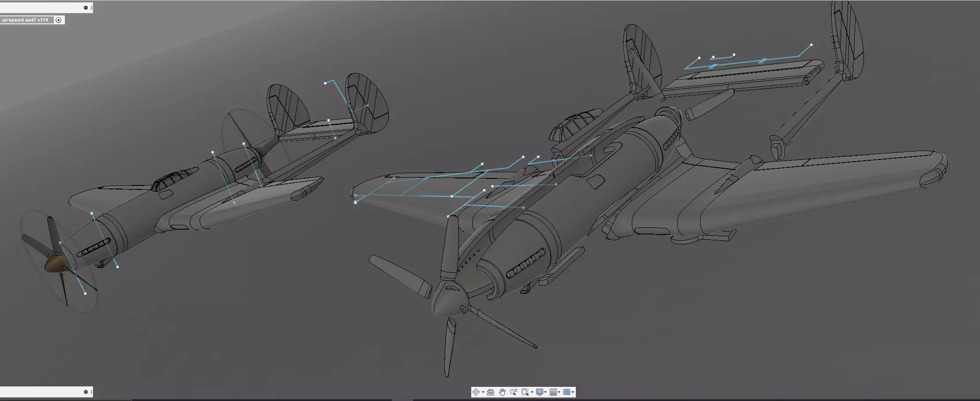Viewport: 980px width, 401px height.
Task: Grab the bottom-left panel resize handle
Action: (91, 392)
